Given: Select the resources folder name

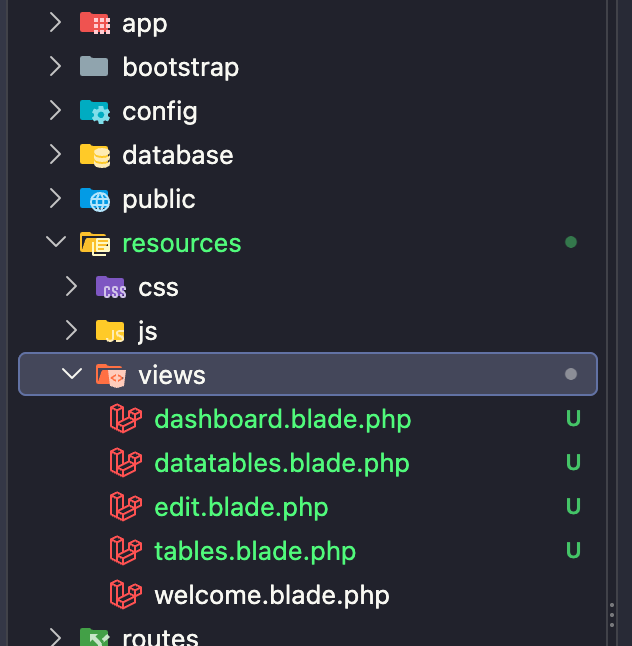Looking at the screenshot, I should [182, 243].
